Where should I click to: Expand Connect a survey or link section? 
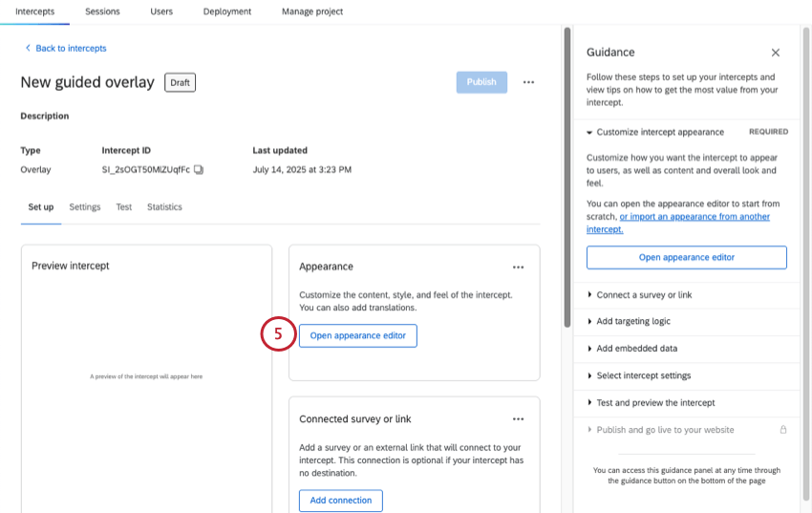click(589, 295)
